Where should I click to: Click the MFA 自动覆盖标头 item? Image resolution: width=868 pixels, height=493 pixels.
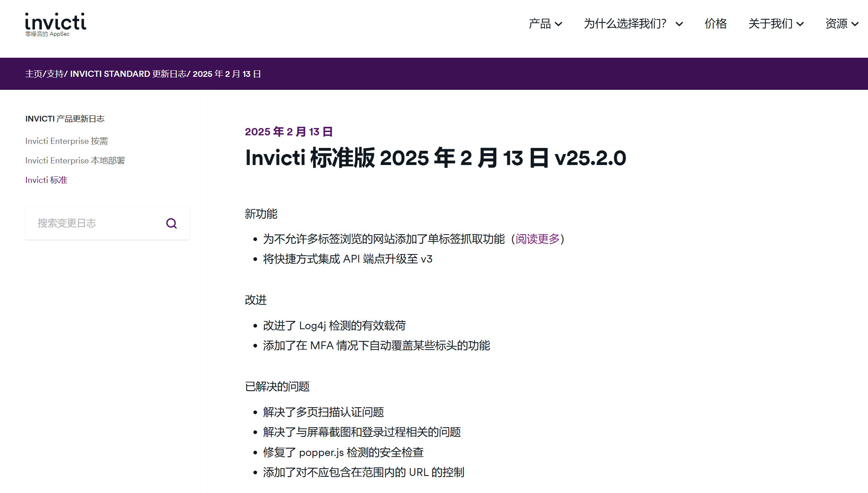pyautogui.click(x=377, y=345)
